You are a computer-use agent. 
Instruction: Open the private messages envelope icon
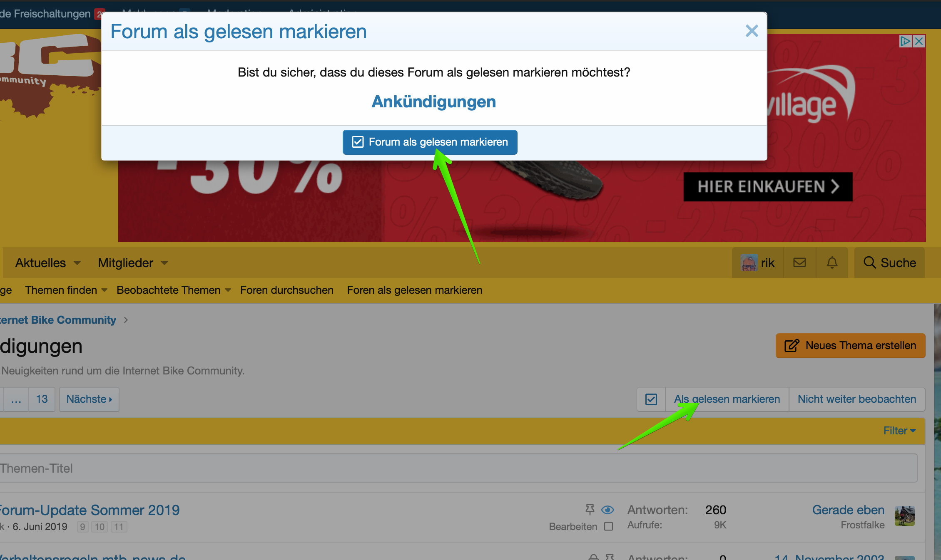799,263
